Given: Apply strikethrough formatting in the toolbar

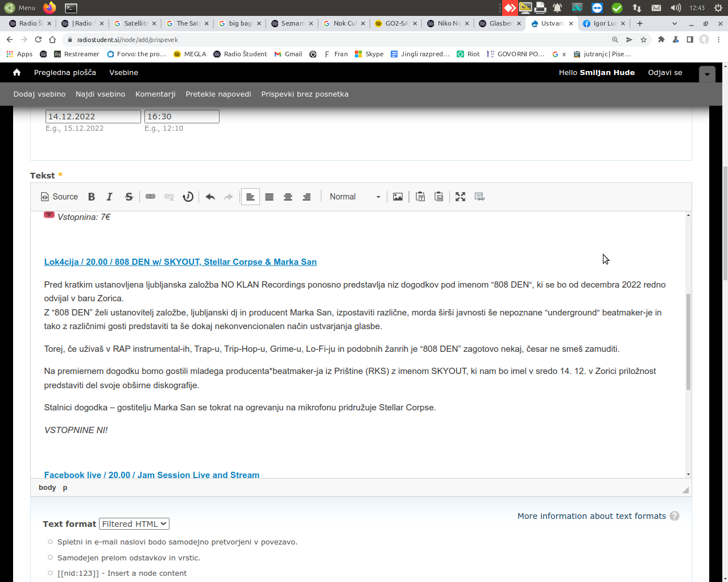Looking at the screenshot, I should 129,197.
